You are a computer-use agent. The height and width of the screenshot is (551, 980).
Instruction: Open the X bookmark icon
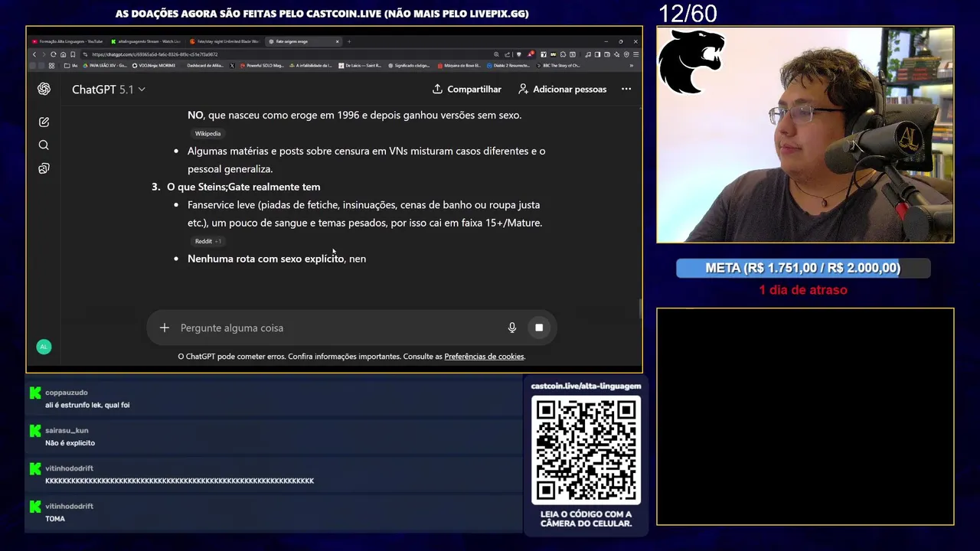pos(232,66)
